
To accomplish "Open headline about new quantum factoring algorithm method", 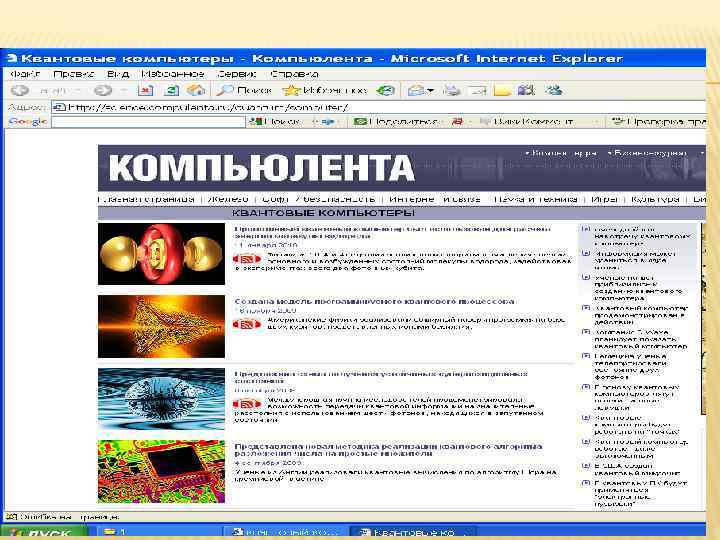I will [x=388, y=450].
